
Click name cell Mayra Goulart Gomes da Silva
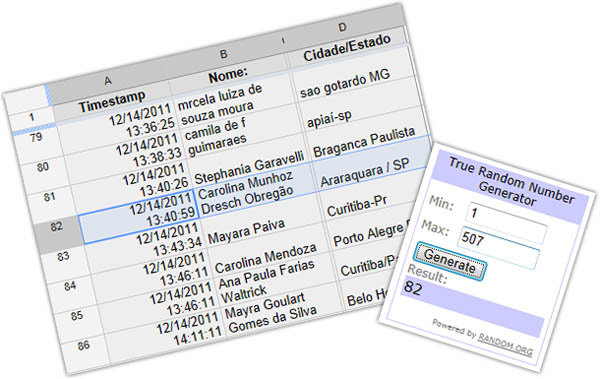284,311
